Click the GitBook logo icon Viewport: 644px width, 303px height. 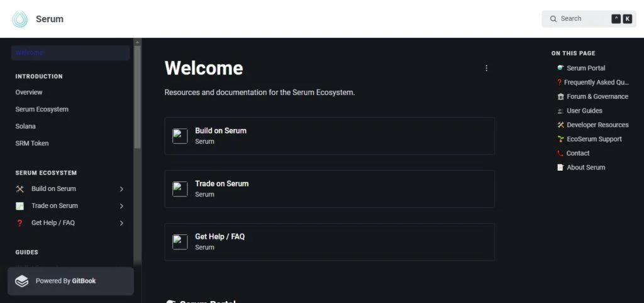click(22, 281)
